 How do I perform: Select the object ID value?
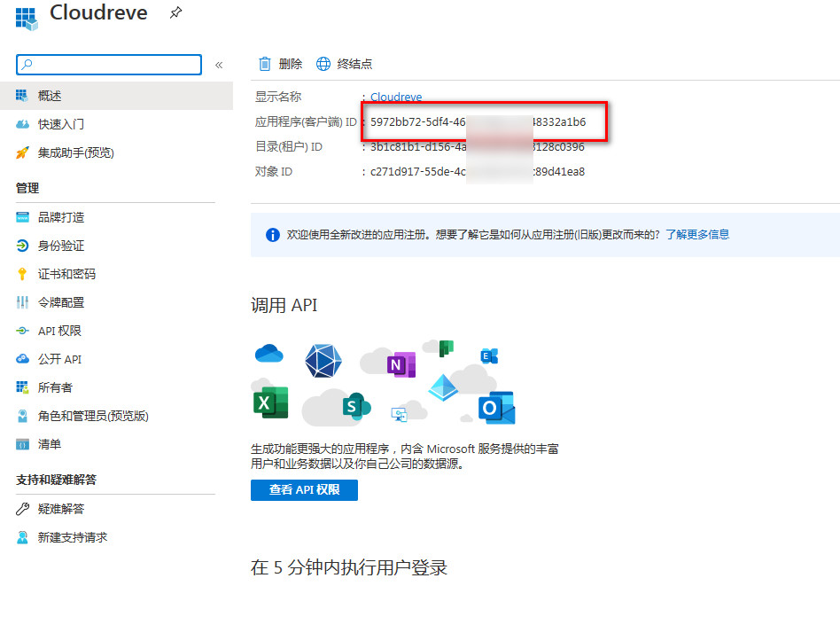coord(478,172)
